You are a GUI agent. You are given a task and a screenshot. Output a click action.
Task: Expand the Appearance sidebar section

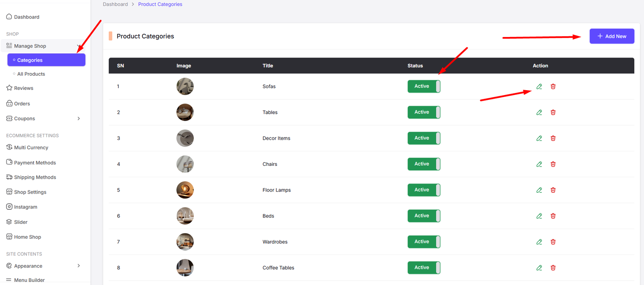78,266
